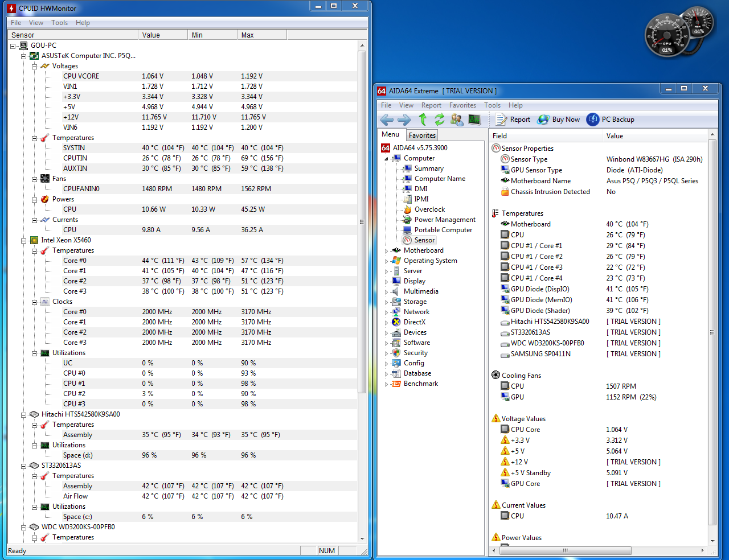Expand Motherboard branch in AIDA64 tree
Viewport: 729px width, 560px height.
click(386, 251)
